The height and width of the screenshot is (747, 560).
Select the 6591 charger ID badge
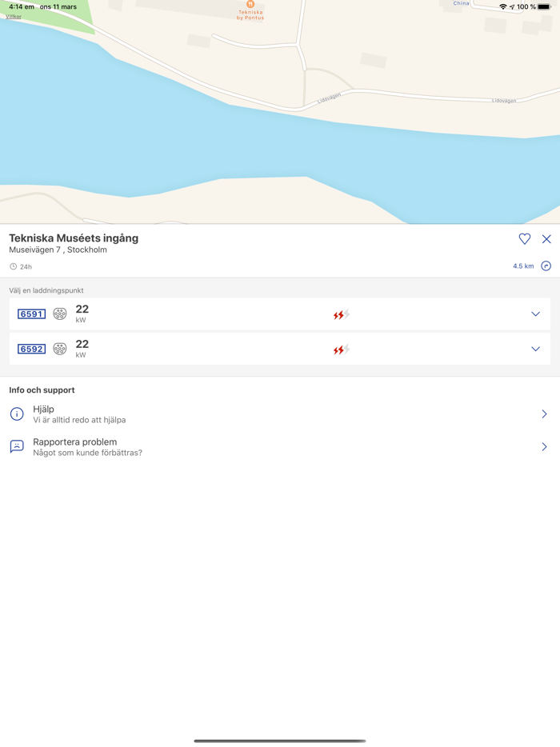[31, 314]
